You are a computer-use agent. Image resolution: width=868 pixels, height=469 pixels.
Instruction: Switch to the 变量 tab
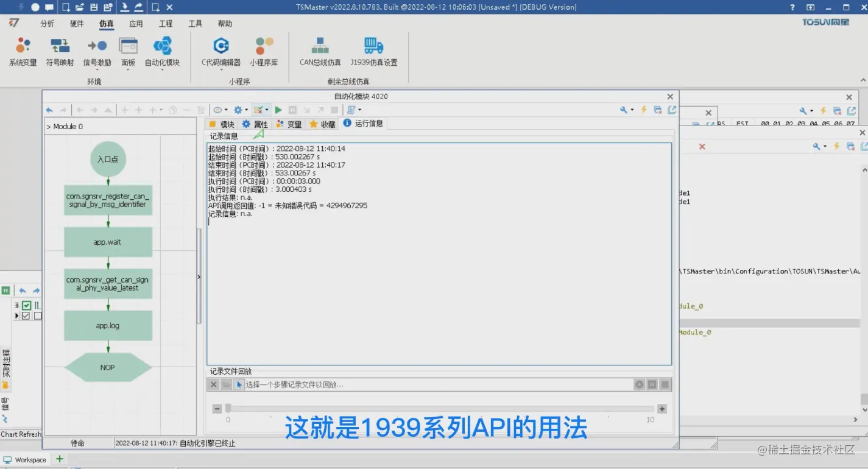pyautogui.click(x=289, y=124)
